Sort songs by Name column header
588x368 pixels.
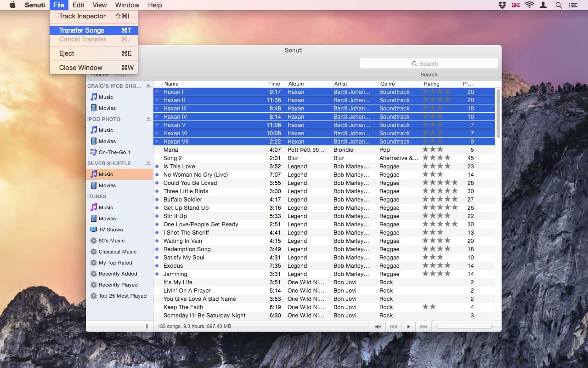coord(207,84)
